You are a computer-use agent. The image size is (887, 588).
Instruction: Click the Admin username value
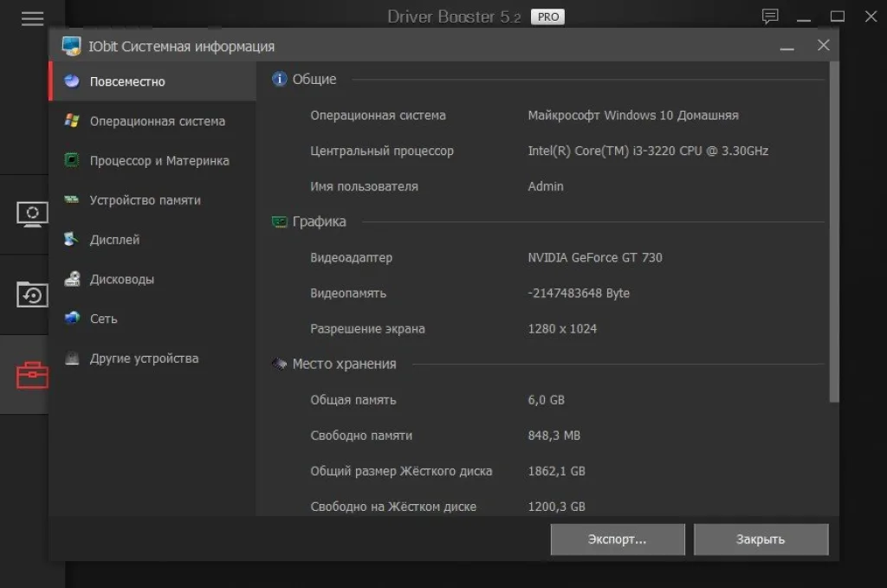tap(546, 186)
